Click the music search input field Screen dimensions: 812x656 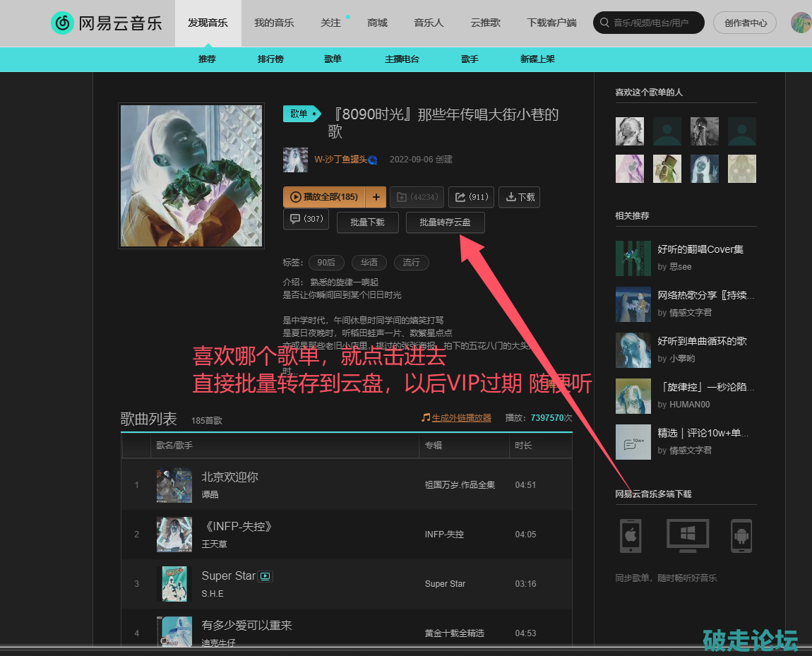coord(655,23)
